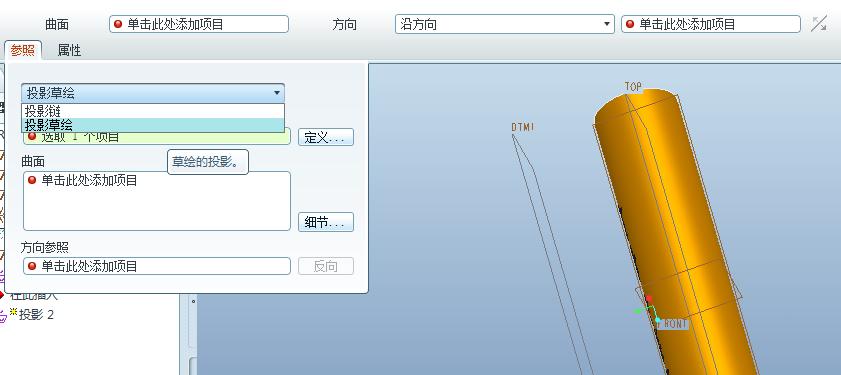Open the 沿方向 direction dropdown
The image size is (841, 375).
point(504,24)
